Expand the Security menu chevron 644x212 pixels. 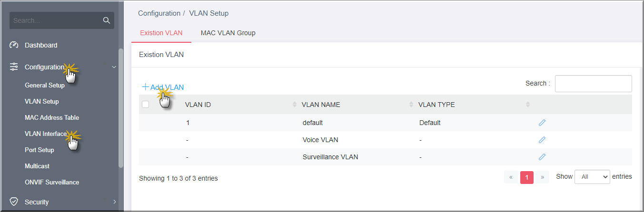[114, 202]
